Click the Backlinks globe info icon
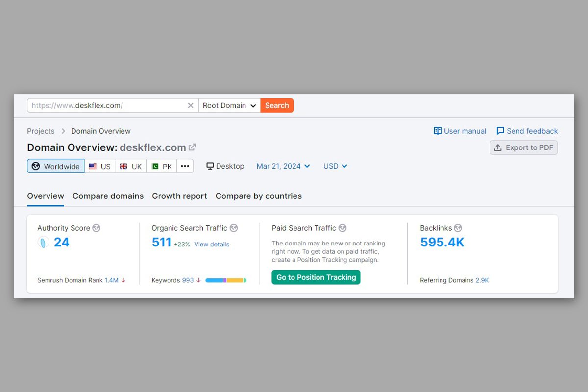The width and height of the screenshot is (588, 392). pos(458,228)
